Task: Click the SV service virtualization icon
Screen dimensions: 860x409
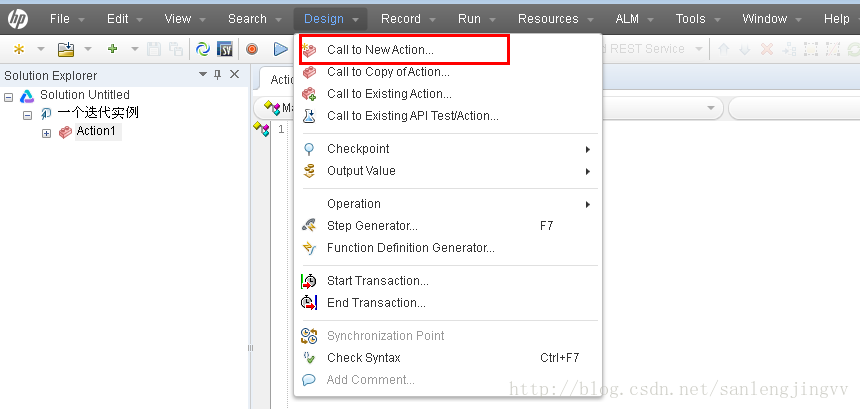Action: pyautogui.click(x=225, y=49)
